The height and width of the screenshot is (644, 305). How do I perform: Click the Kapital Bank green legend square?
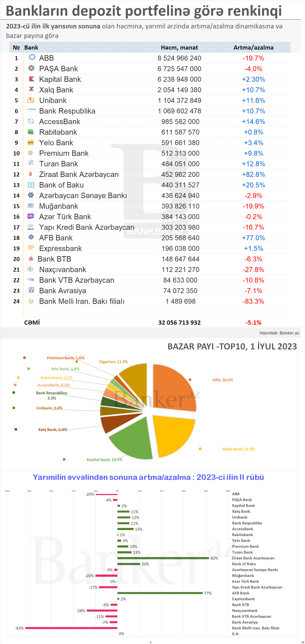(x=64, y=459)
